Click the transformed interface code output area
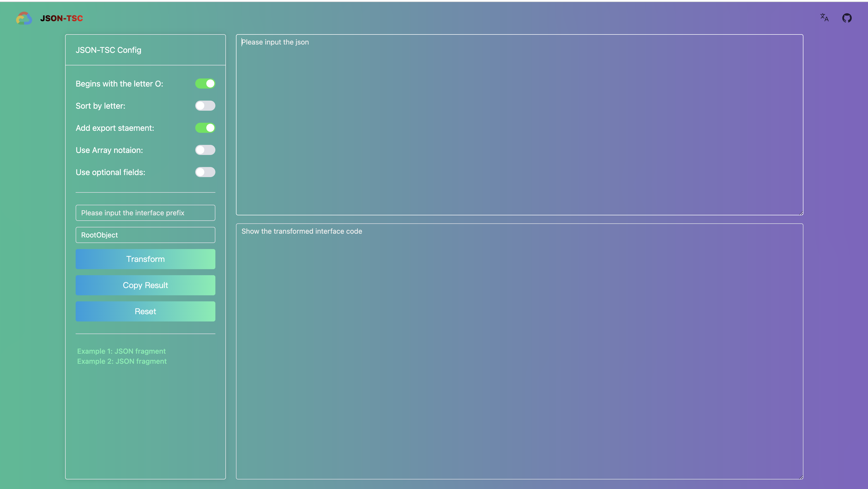868x489 pixels. click(x=519, y=351)
